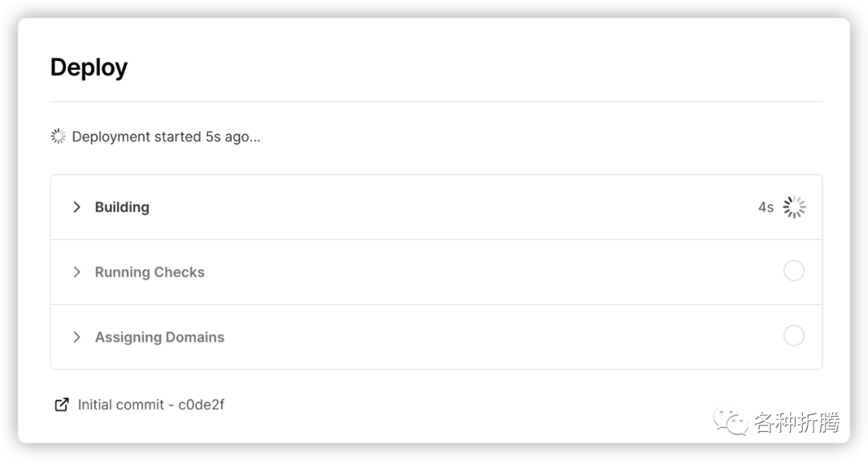Click the Running Checks pending status circle
Screen dimensions: 868x461
[794, 271]
